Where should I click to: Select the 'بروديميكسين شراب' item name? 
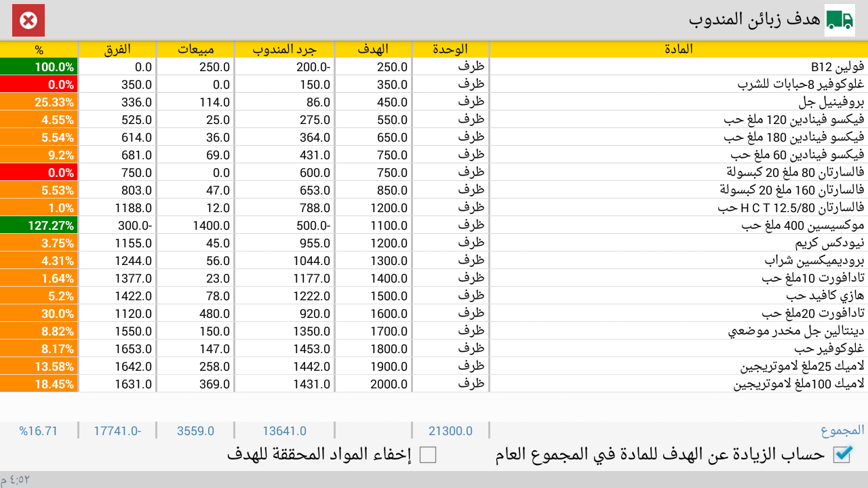coord(814,260)
